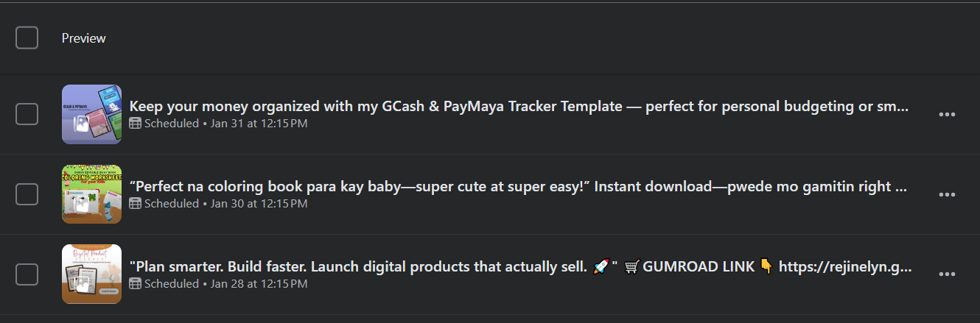Open the Digital Product post thumbnail

tap(91, 274)
